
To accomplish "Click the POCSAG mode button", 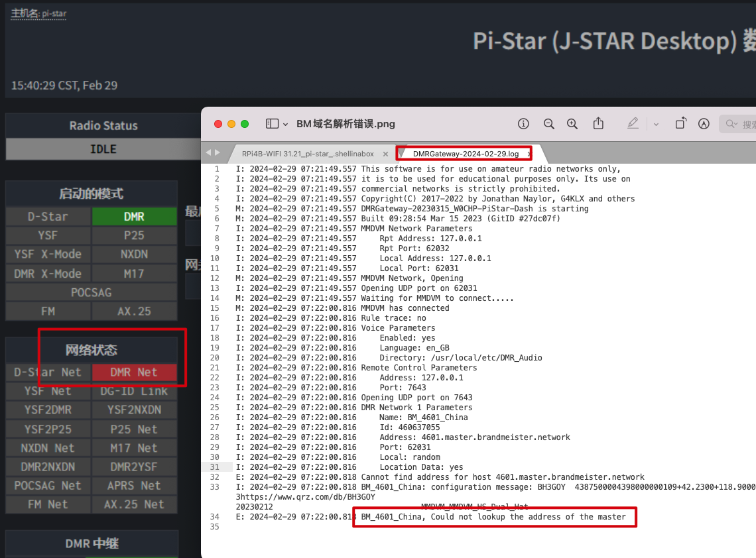I will tap(92, 292).
